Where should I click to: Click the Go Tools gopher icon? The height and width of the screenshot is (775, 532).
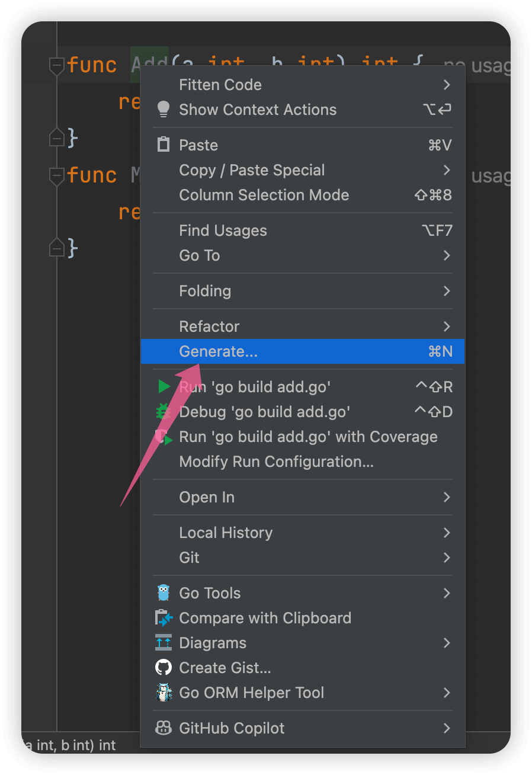[163, 593]
